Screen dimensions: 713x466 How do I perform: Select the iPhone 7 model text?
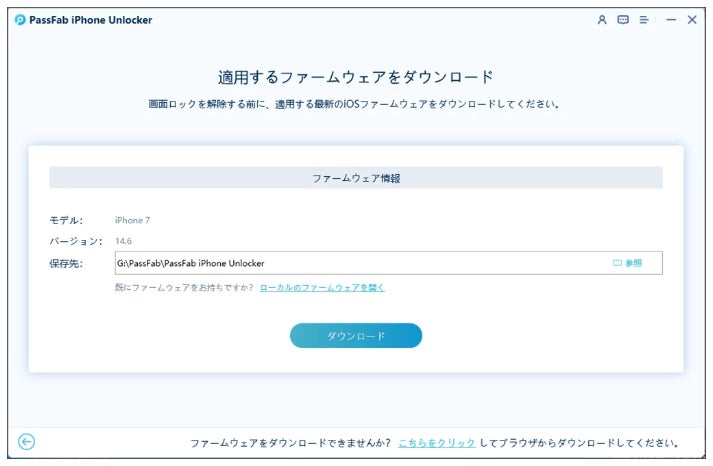(x=132, y=220)
